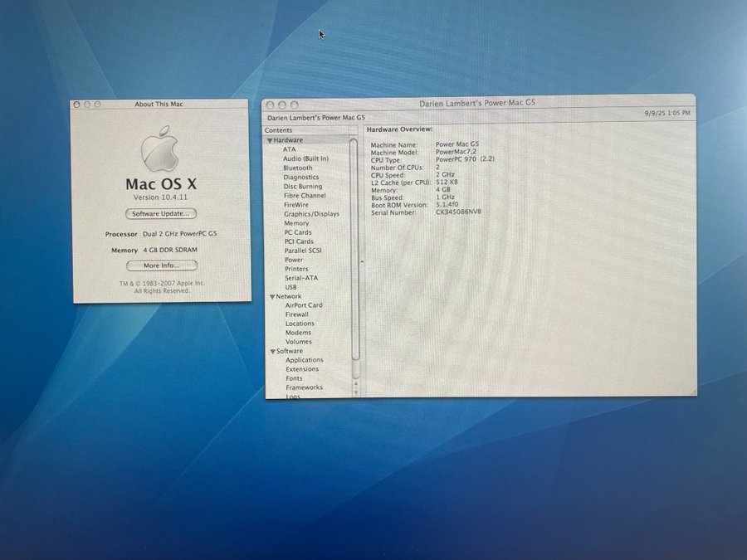The image size is (747, 560).
Task: Select Audio (Built In) entry
Action: (305, 158)
